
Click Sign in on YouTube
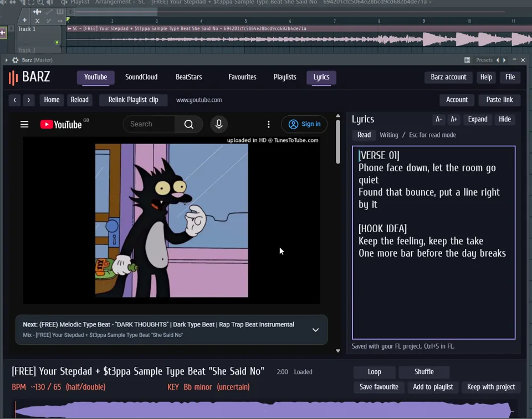tap(304, 124)
